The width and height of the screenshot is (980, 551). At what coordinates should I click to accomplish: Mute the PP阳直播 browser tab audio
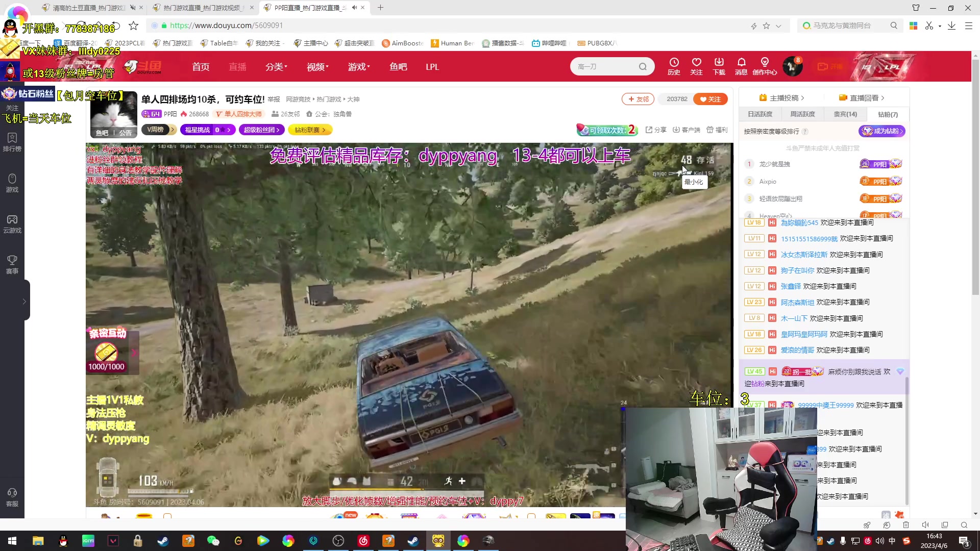354,8
